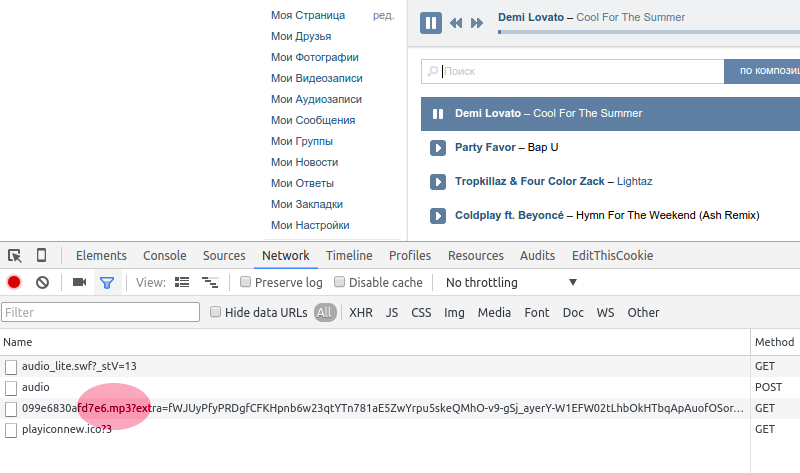
Task: Seek in the song progress bar
Action: click(649, 32)
